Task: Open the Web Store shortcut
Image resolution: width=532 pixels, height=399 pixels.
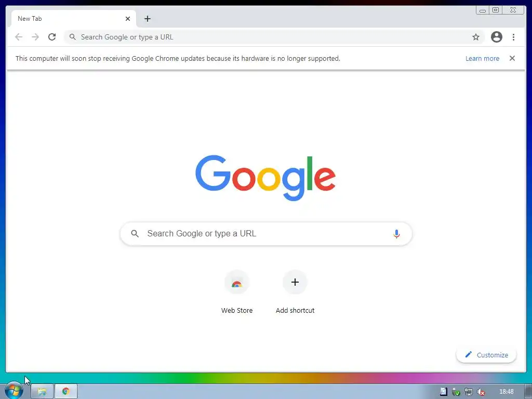Action: [x=237, y=292]
